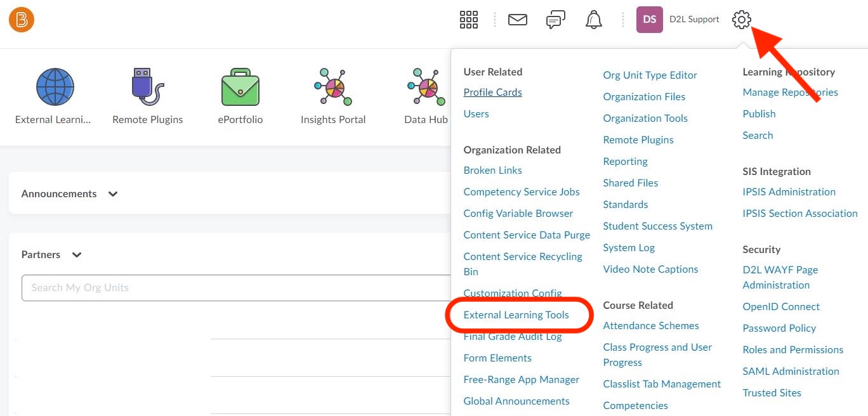
Task: Open Manage Repositories link
Action: pos(790,93)
